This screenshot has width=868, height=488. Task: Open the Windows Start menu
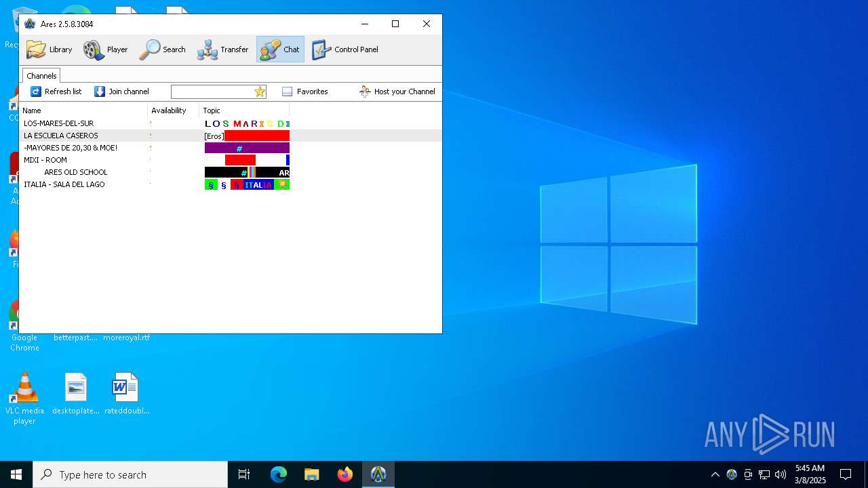point(16,474)
